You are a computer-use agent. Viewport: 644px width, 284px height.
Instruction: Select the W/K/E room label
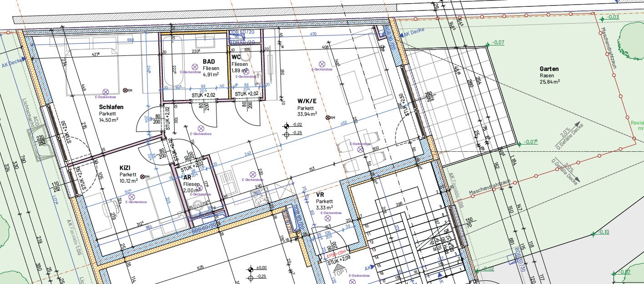(x=307, y=101)
